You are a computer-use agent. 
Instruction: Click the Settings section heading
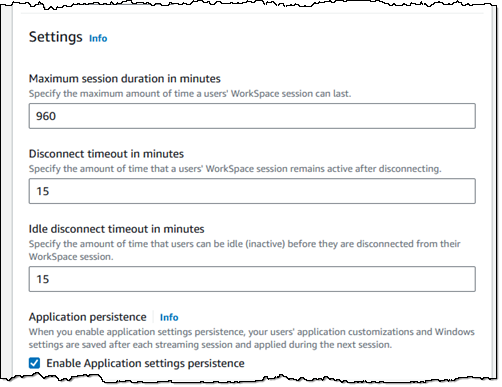coord(56,37)
